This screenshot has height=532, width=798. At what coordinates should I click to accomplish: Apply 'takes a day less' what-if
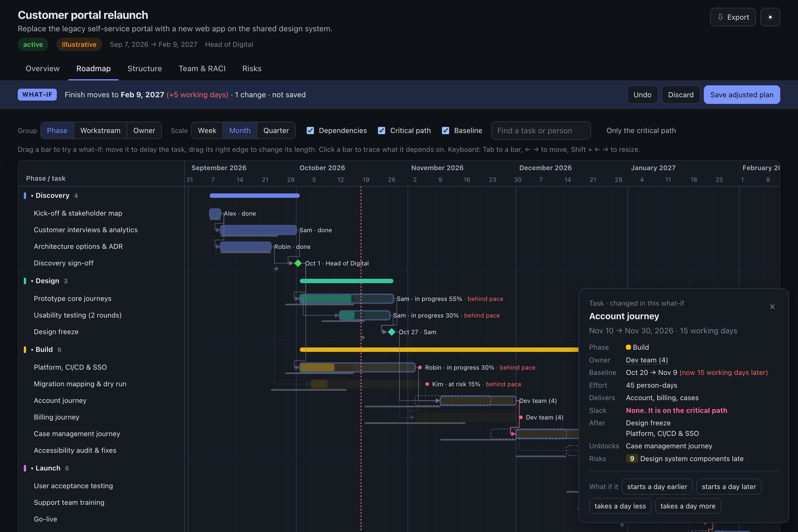pos(620,506)
